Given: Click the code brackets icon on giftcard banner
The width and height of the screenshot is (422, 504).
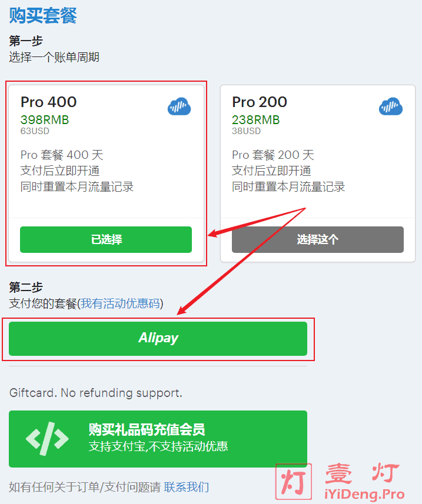Looking at the screenshot, I should (47, 439).
